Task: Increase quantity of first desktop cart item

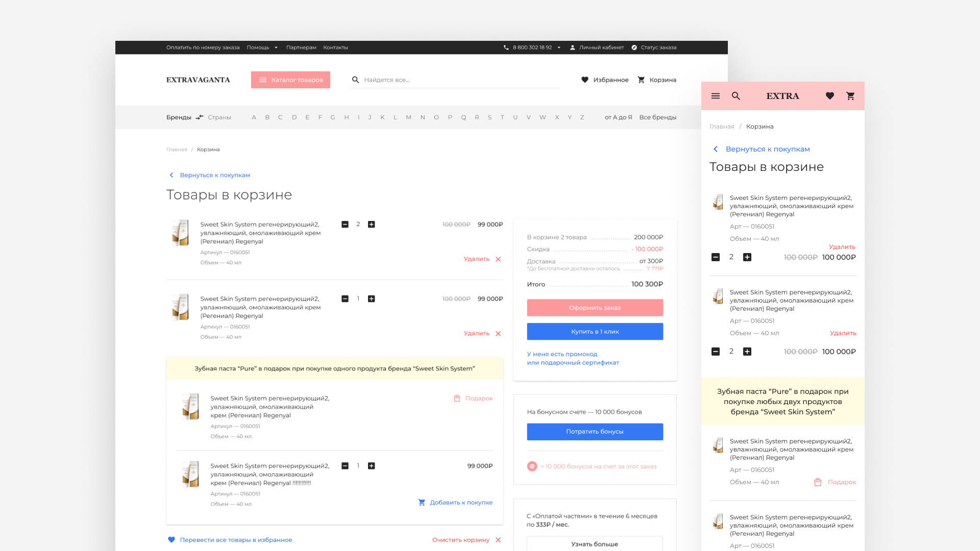Action: [372, 224]
